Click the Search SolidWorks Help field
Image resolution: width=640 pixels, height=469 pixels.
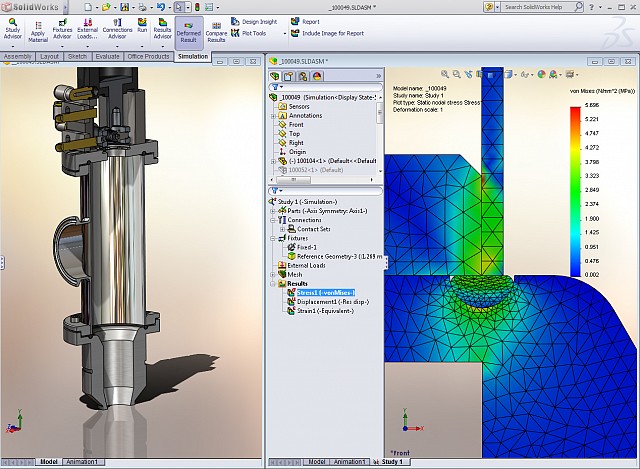pos(536,7)
